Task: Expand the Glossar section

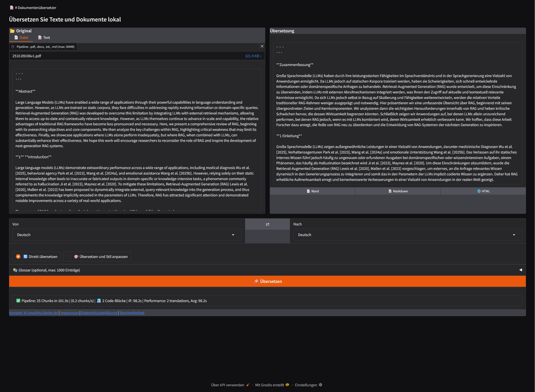Action: 520,270
